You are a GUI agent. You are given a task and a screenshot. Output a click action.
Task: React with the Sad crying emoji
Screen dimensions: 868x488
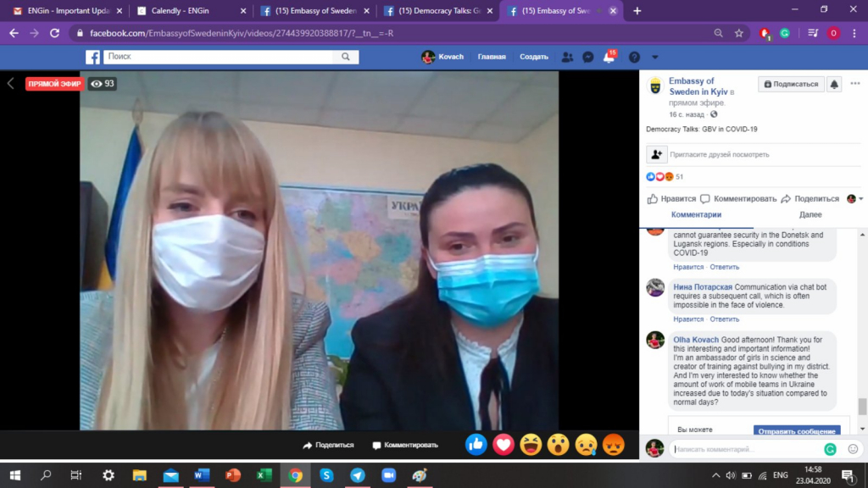click(586, 445)
